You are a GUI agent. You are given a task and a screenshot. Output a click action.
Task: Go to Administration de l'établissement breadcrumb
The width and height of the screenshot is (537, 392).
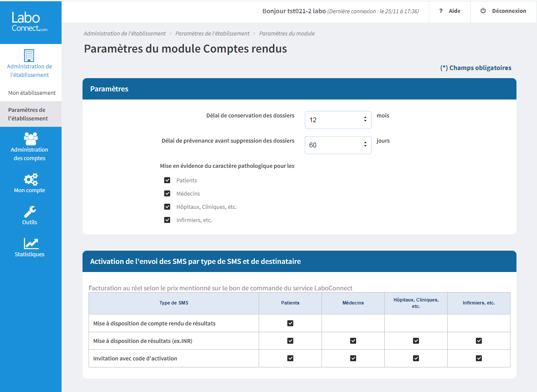coord(125,33)
